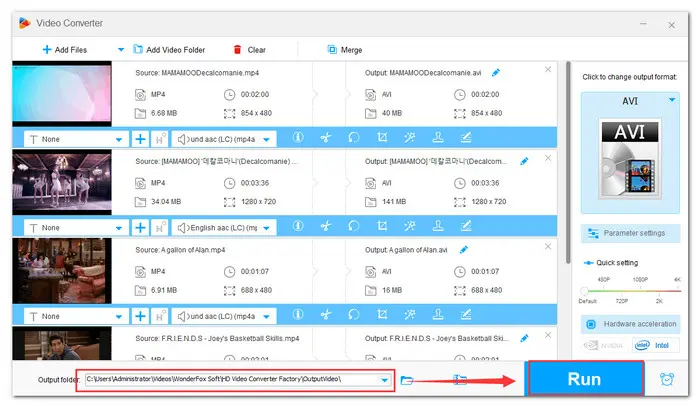The width and height of the screenshot is (700, 407).
Task: Apply effects to A gallon of Alan video
Action: pos(410,315)
